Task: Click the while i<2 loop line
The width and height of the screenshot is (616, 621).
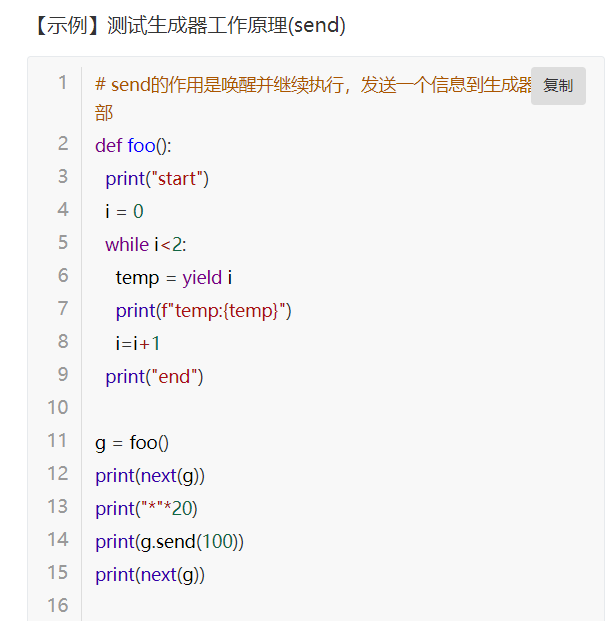Action: 146,244
